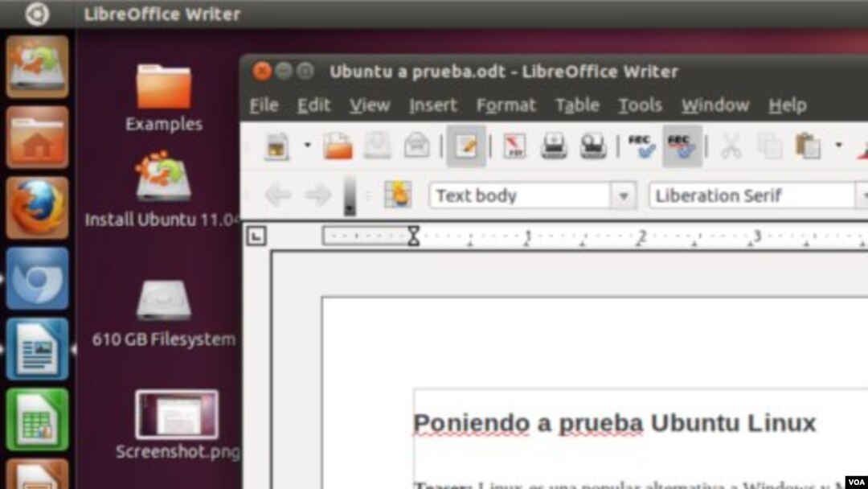Click the Copy toolbar icon
868x489 pixels.
click(x=769, y=146)
